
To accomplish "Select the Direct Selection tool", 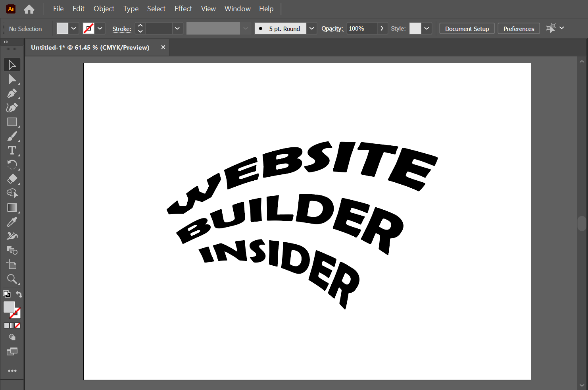I will [12, 79].
